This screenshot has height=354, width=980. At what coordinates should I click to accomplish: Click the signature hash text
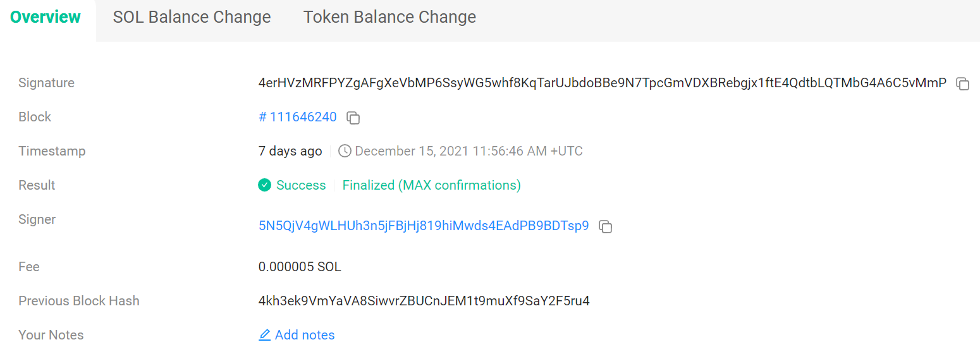pos(602,83)
